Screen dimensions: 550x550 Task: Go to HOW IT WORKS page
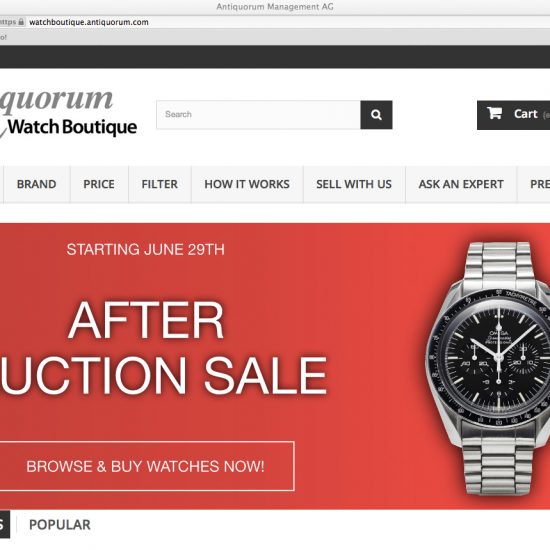247,184
